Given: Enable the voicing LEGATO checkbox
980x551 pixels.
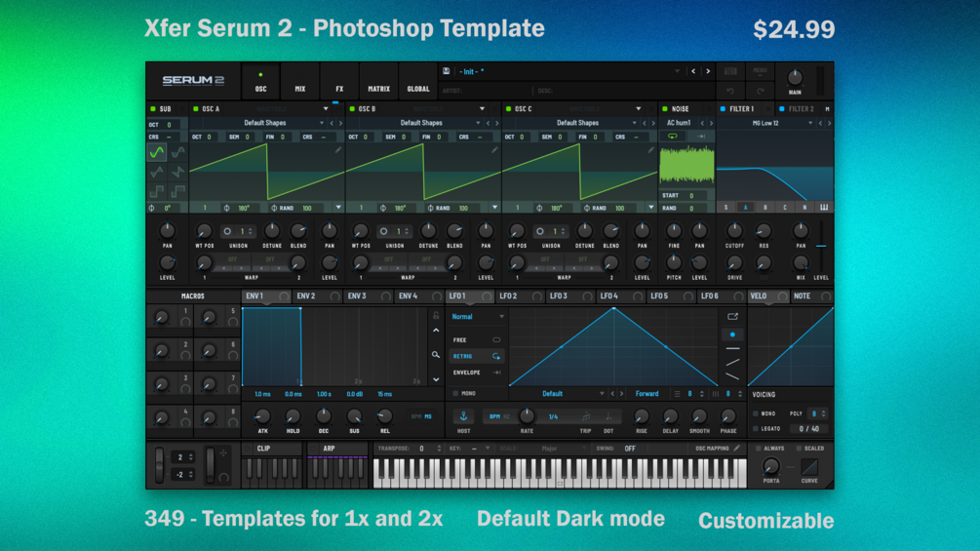Looking at the screenshot, I should coord(756,428).
